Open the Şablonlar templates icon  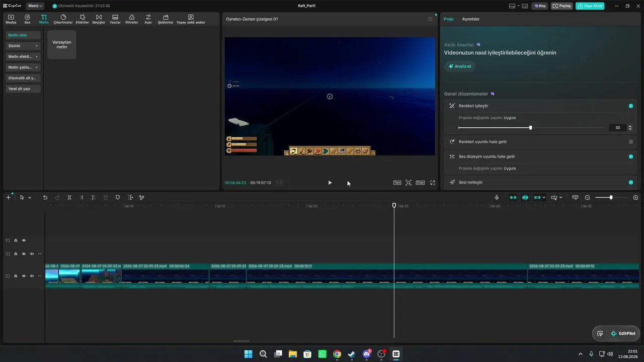(166, 19)
